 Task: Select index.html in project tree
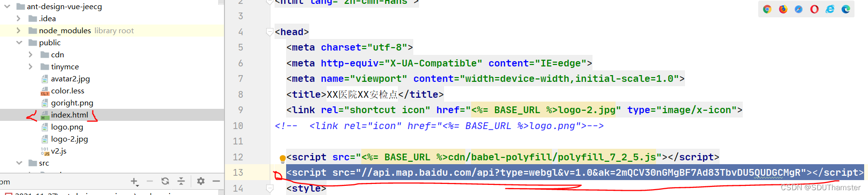coord(70,115)
